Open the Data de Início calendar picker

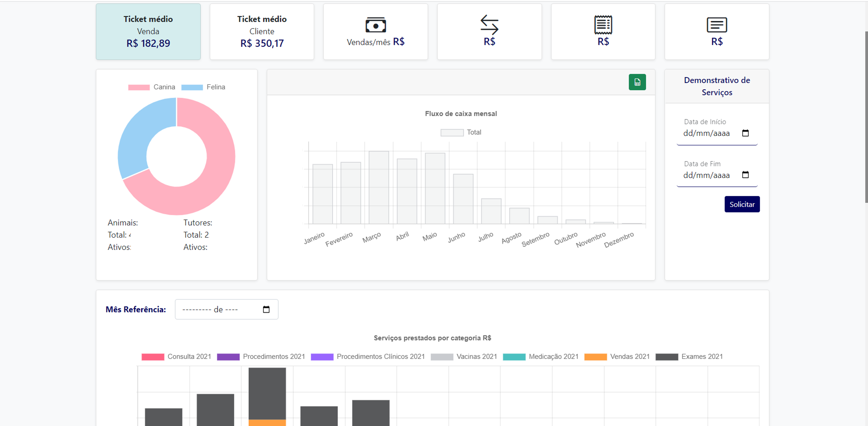tap(745, 133)
